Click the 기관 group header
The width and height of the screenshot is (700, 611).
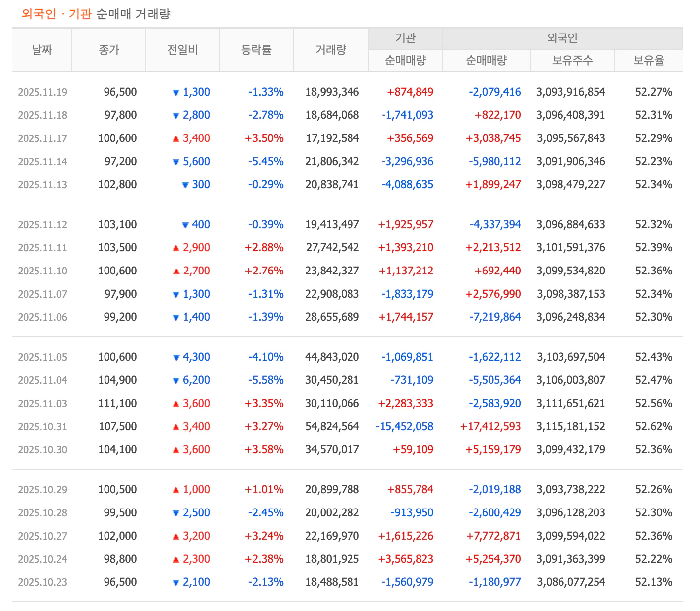pos(406,38)
